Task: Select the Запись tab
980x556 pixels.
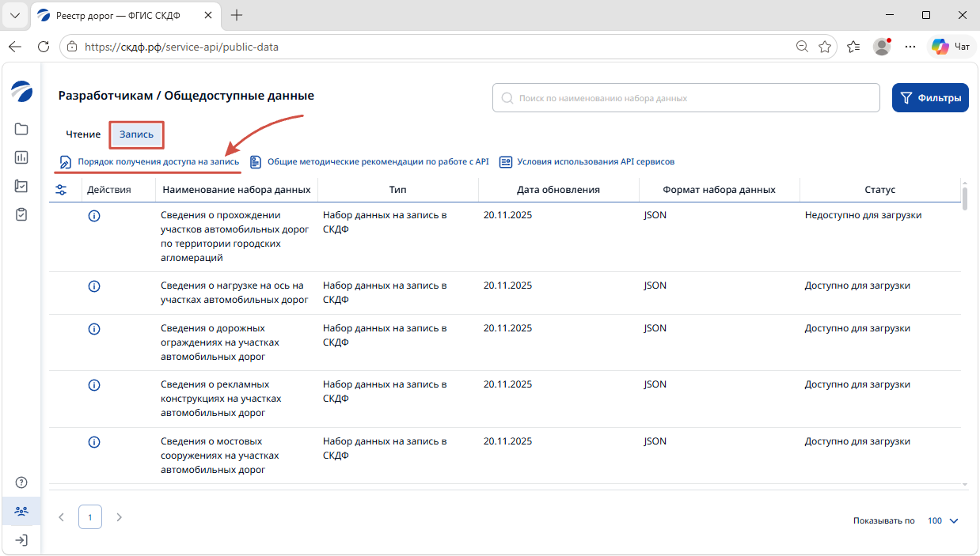Action: click(137, 134)
